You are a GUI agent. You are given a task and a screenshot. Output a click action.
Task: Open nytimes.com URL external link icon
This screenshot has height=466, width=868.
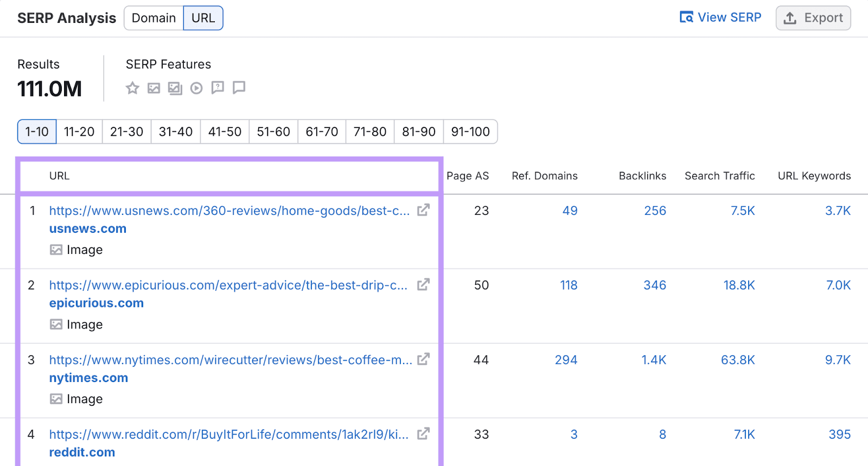tap(423, 359)
